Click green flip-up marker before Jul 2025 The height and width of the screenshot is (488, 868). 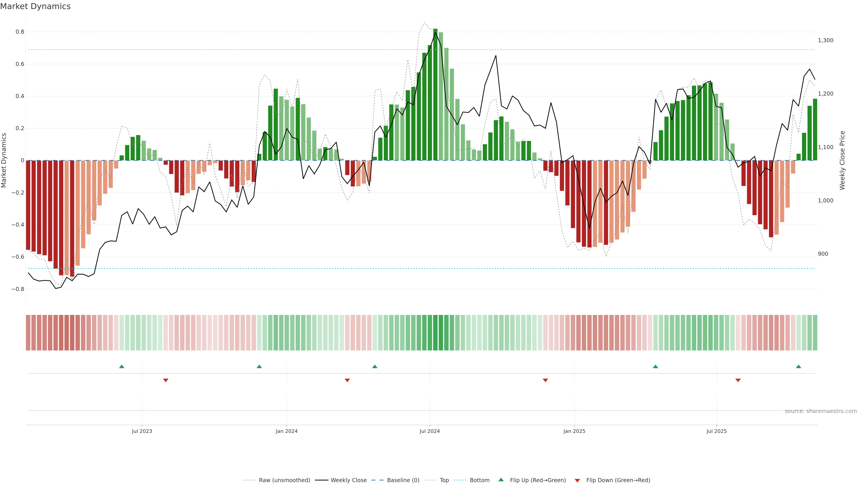point(655,366)
